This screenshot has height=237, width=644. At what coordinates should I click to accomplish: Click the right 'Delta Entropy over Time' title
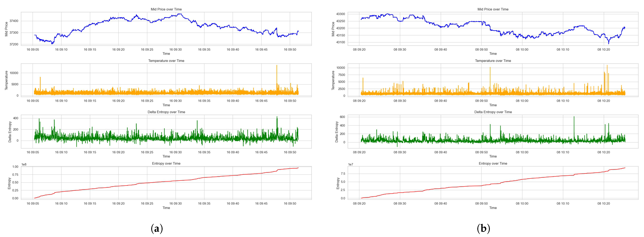click(x=493, y=112)
